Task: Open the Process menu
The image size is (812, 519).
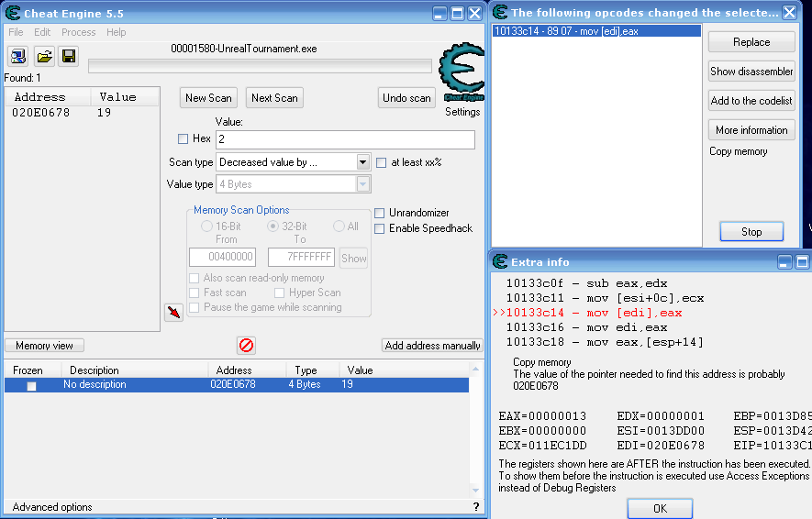Action: [79, 32]
